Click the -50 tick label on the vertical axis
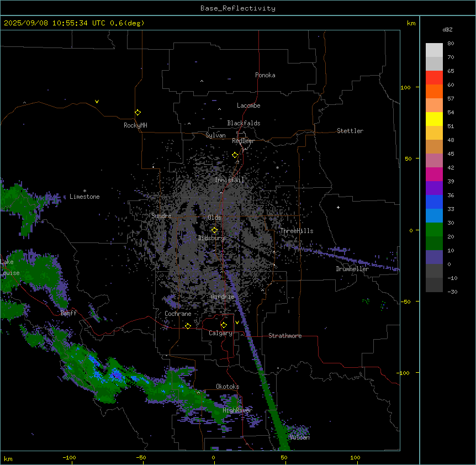The width and height of the screenshot is (476, 465). pos(405,302)
